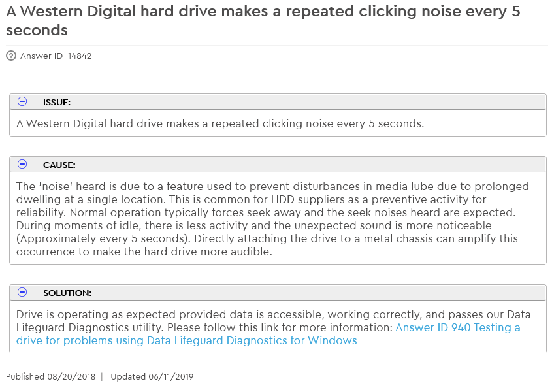Click the ISSUE header label

(57, 103)
